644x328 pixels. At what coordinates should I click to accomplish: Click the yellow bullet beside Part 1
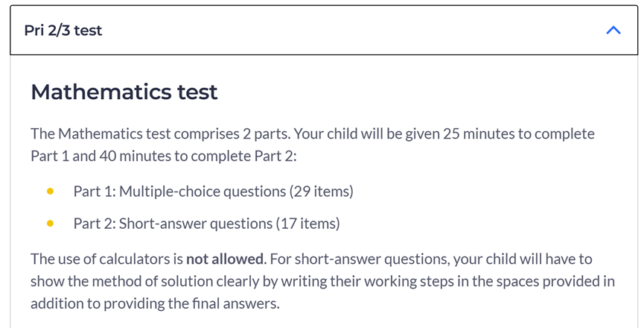(50, 191)
